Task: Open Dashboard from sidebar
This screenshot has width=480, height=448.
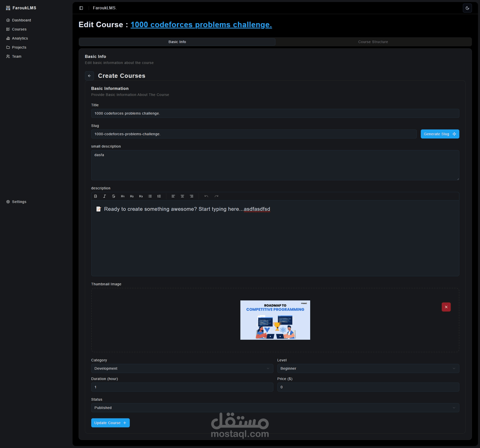Action: (19, 20)
